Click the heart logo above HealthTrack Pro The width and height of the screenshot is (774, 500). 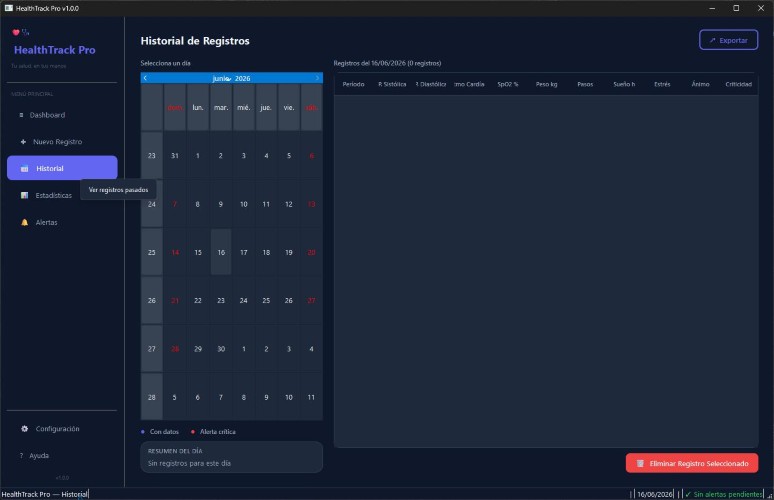click(x=16, y=33)
